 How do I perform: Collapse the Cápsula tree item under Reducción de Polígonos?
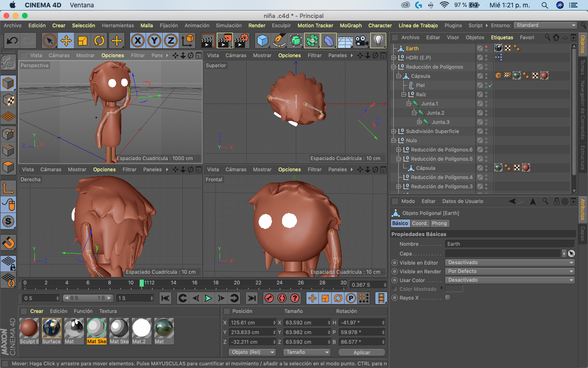399,76
